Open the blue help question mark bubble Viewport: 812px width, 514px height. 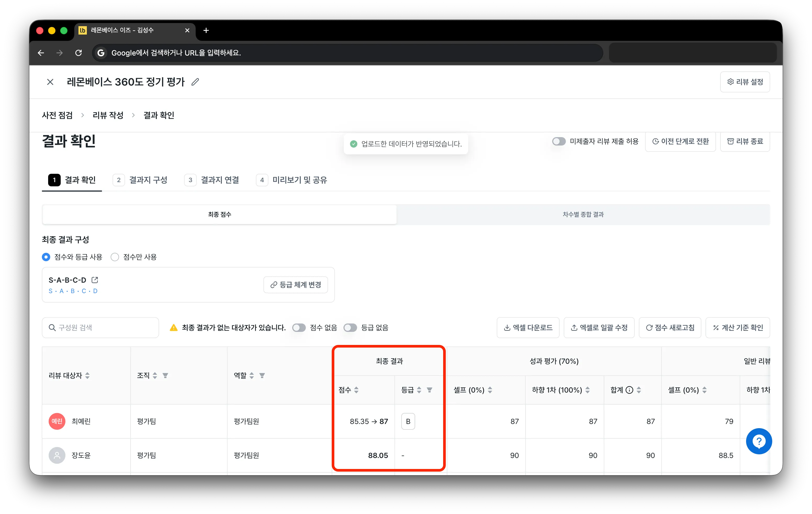[x=759, y=441]
